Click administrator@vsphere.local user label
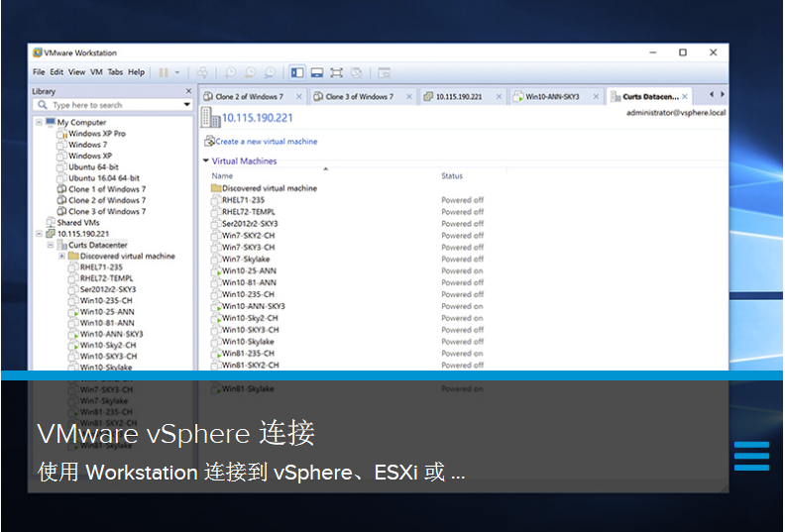Screen dimensions: 785x532 coord(676,113)
